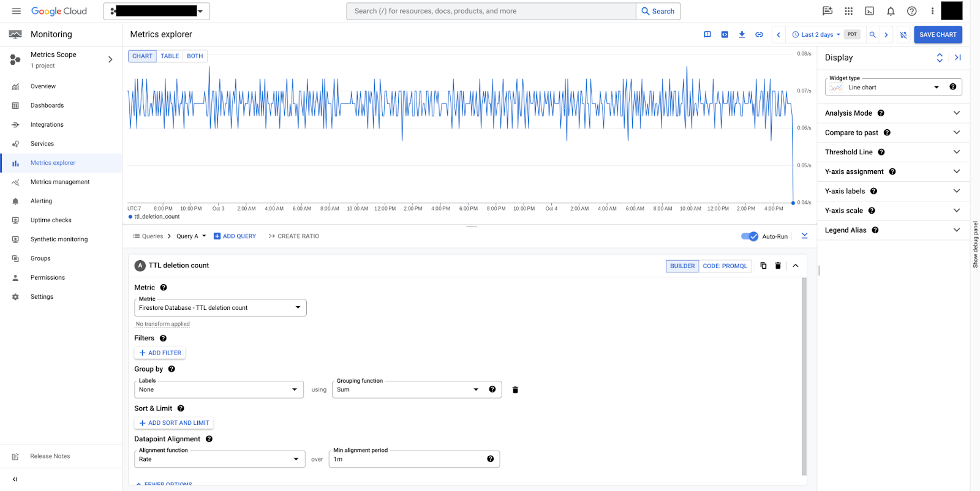Switch the query editor to CODE: PROMQL
980x491 pixels.
click(725, 266)
